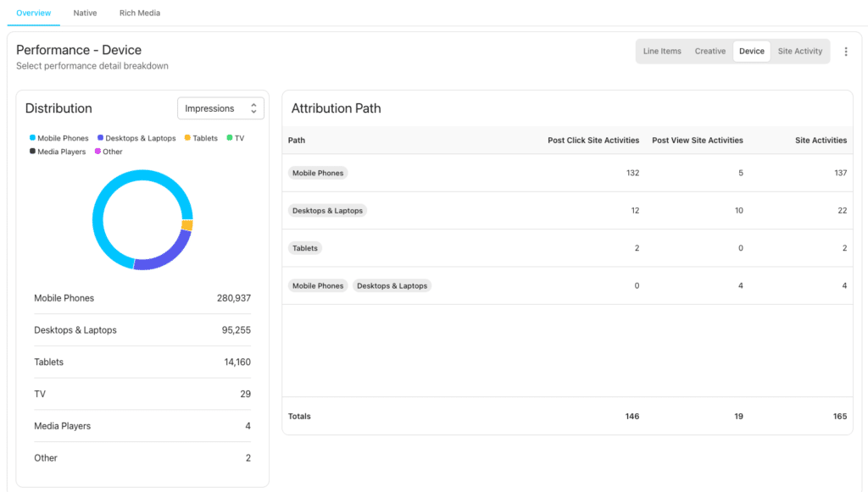
Task: Select Line Items breakdown
Action: [x=662, y=52]
